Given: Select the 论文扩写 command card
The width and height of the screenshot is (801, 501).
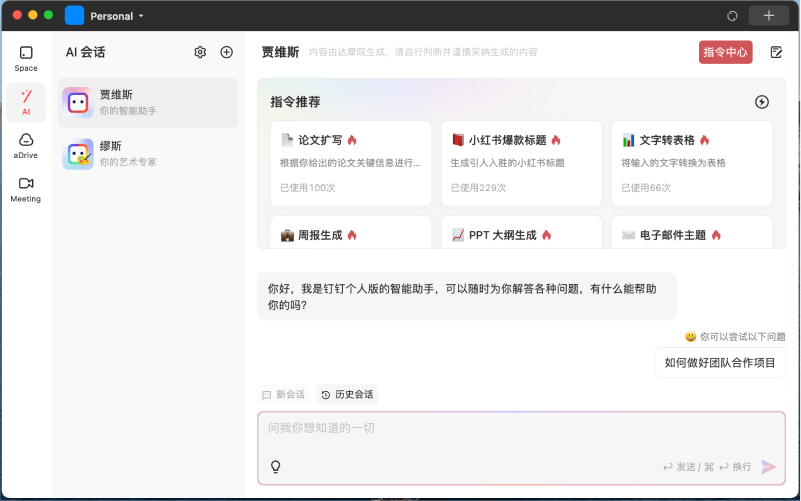Looking at the screenshot, I should 350,163.
